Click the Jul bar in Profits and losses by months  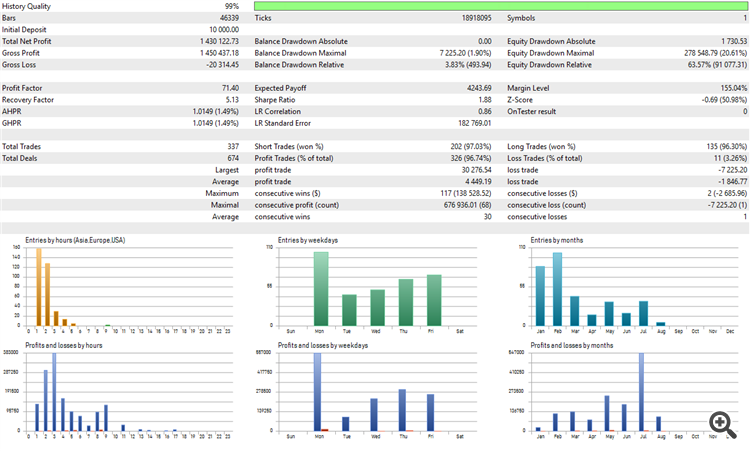coord(641,392)
